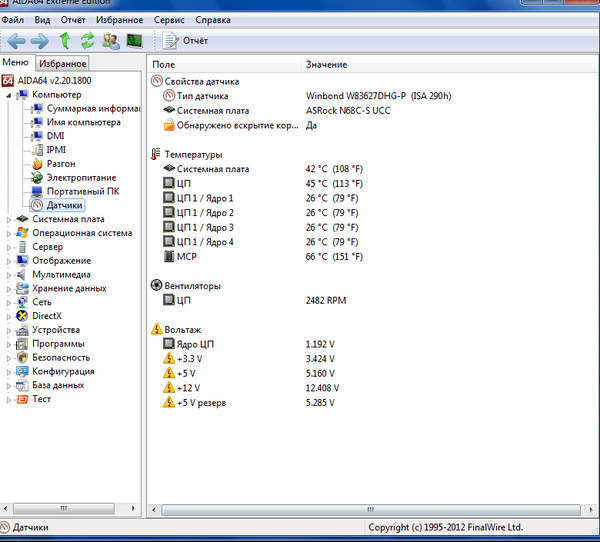This screenshot has width=600, height=542.
Task: Click the Вольтаж warning icon
Action: point(157,329)
